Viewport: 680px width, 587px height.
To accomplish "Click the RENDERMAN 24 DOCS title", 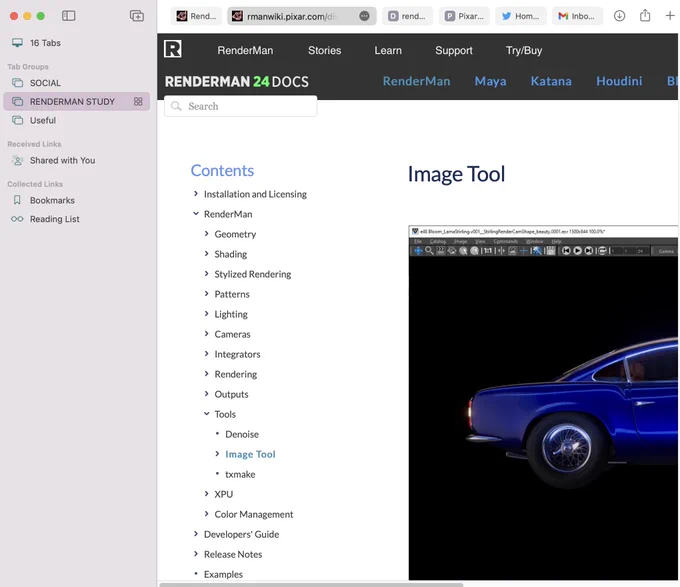I will tap(237, 82).
